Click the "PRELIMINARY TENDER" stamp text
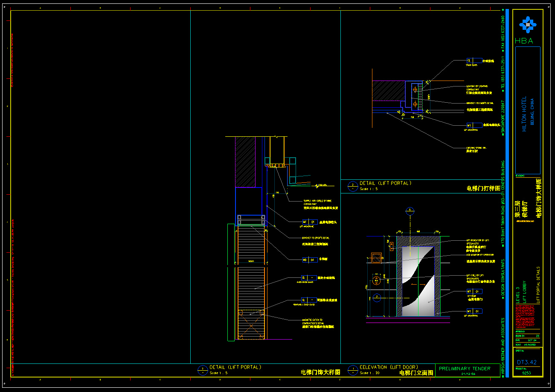The image size is (555, 392). click(x=465, y=369)
